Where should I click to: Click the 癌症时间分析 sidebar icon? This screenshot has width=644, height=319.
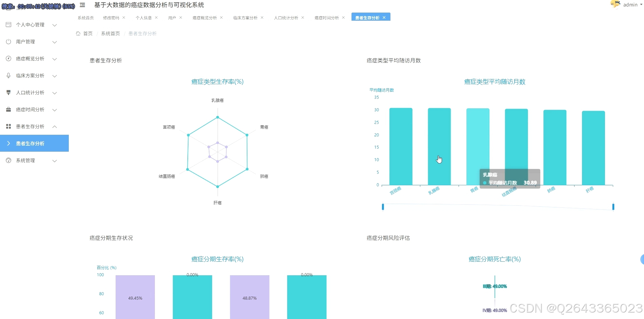pos(8,109)
